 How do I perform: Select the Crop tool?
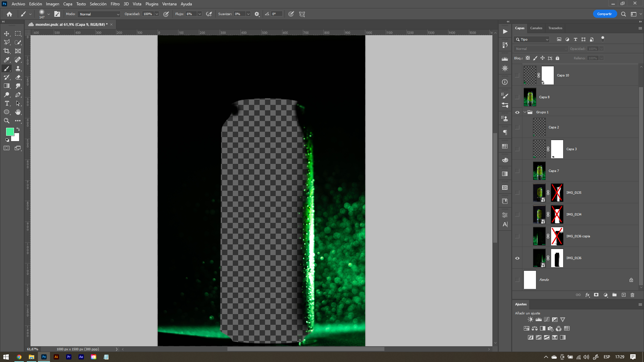(x=7, y=51)
